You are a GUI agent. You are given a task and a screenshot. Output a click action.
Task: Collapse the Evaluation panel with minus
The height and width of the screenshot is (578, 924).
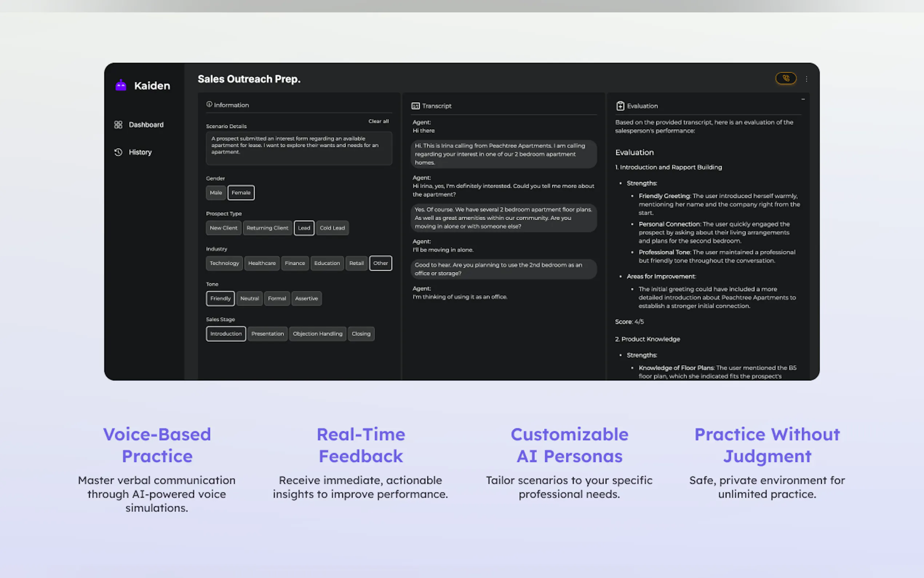pos(803,99)
